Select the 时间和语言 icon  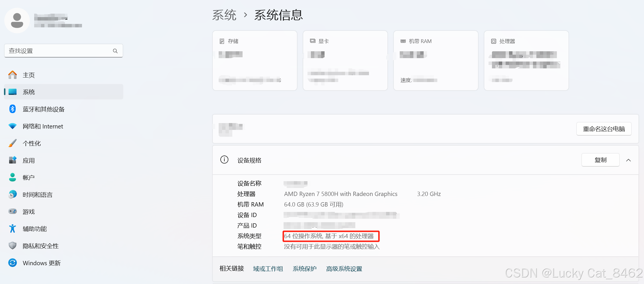coord(13,194)
